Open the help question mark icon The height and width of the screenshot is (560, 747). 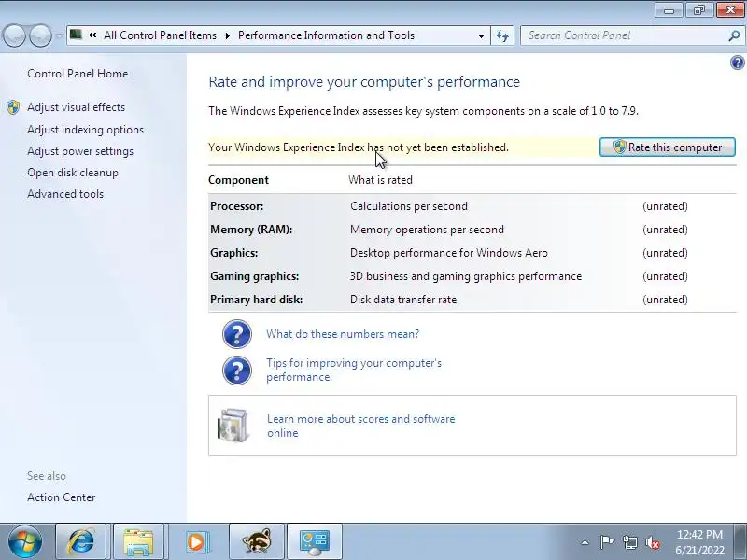(737, 63)
